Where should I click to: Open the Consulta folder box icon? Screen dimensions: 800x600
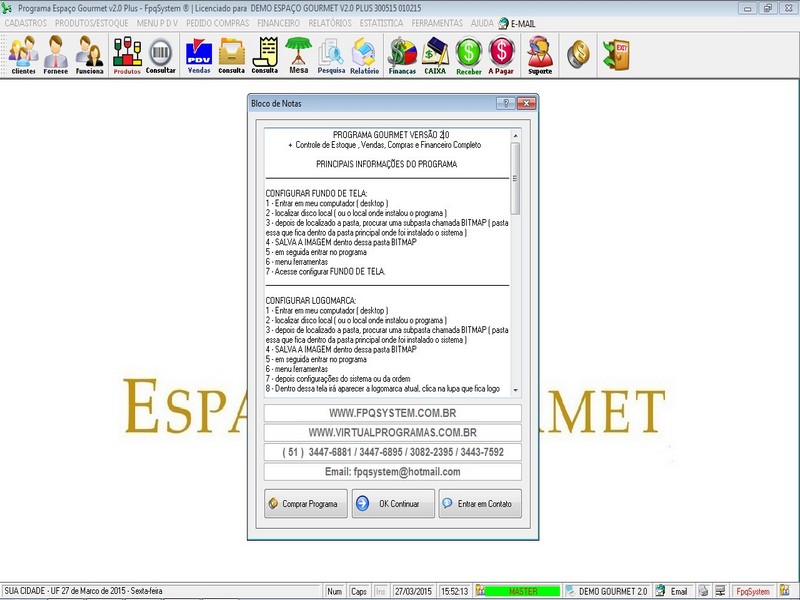click(232, 56)
